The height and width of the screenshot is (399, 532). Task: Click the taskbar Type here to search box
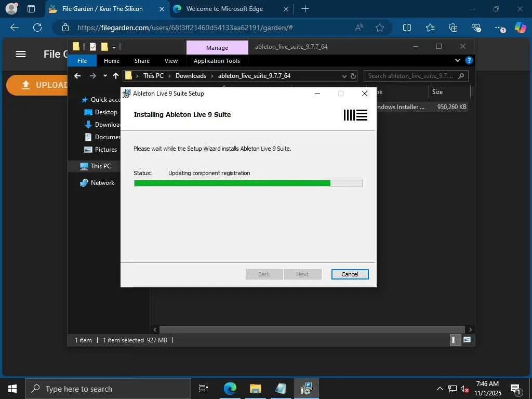108,389
